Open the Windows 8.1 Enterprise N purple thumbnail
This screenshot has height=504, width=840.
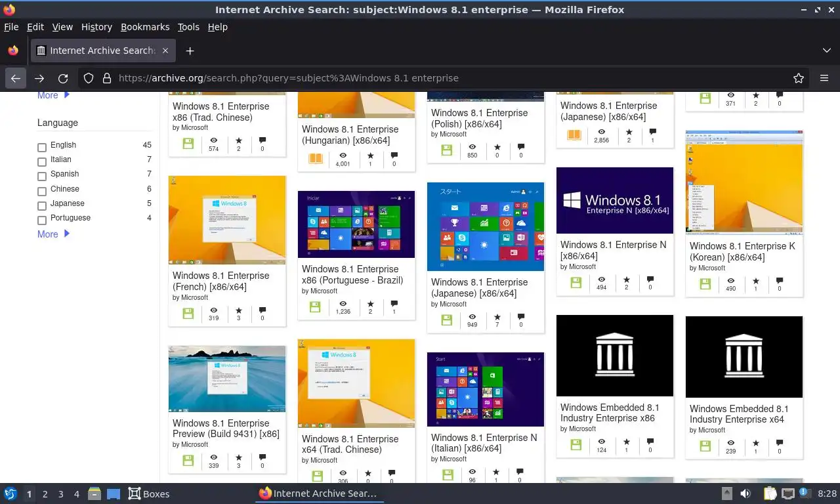point(615,200)
